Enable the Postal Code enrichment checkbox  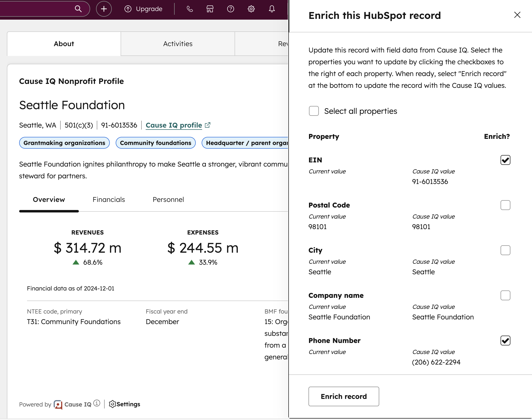(505, 205)
